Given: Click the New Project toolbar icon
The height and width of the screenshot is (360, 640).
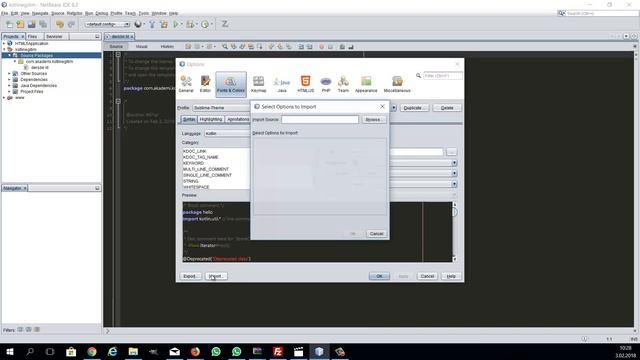Looking at the screenshot, I should 20,24.
